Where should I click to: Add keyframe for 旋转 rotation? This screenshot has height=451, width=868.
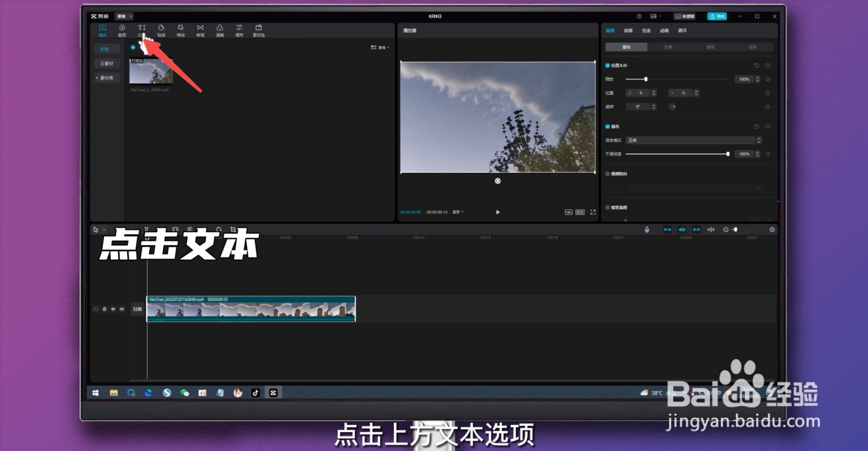pyautogui.click(x=768, y=107)
